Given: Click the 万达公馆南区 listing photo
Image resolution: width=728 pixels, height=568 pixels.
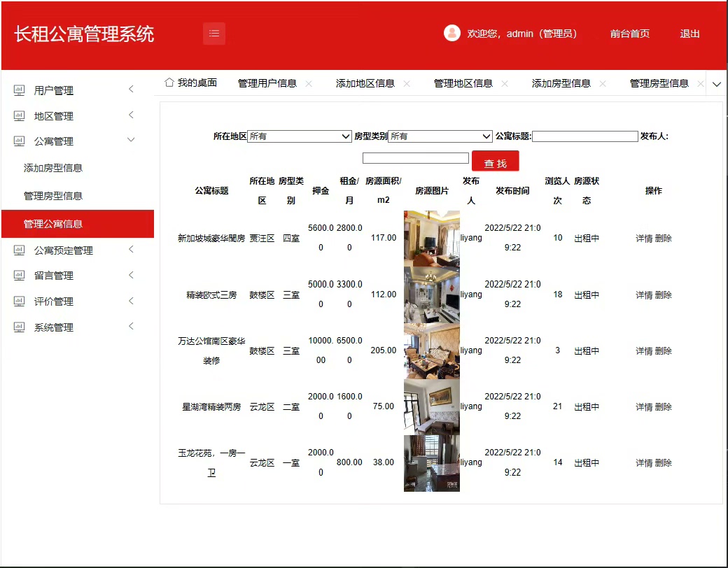Looking at the screenshot, I should point(432,351).
